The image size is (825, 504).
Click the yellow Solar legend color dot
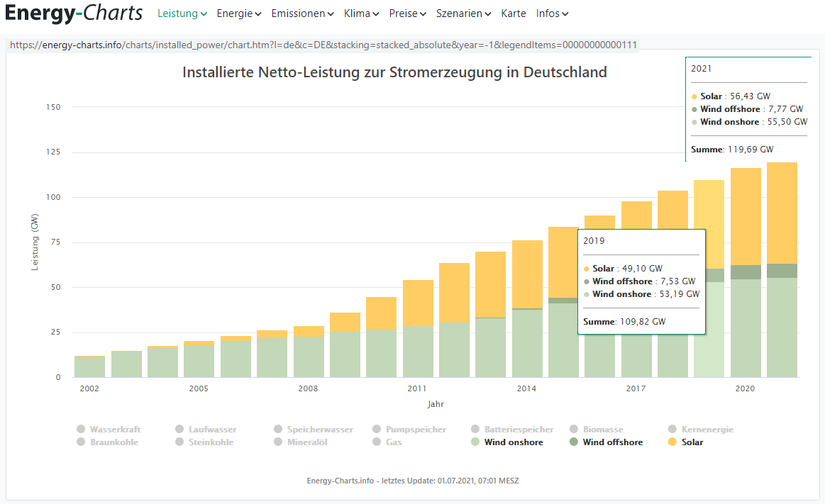[673, 442]
